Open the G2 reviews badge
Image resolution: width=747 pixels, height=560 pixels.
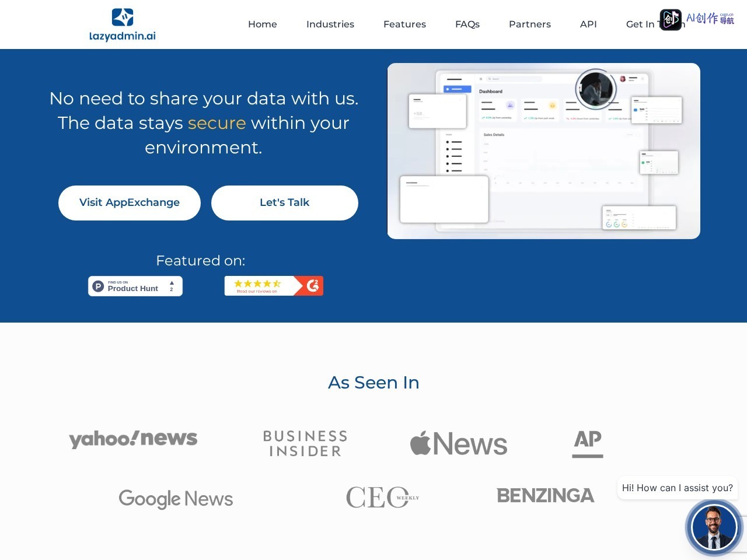(274, 286)
